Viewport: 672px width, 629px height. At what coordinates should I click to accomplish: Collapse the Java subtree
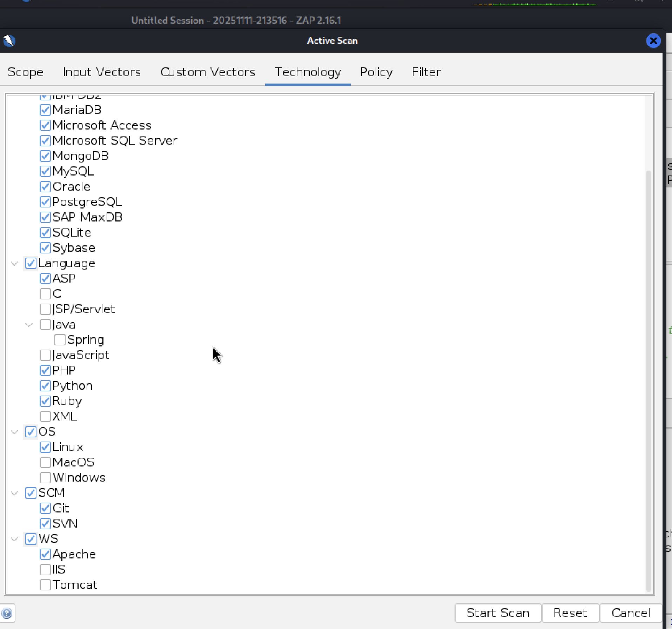[29, 325]
